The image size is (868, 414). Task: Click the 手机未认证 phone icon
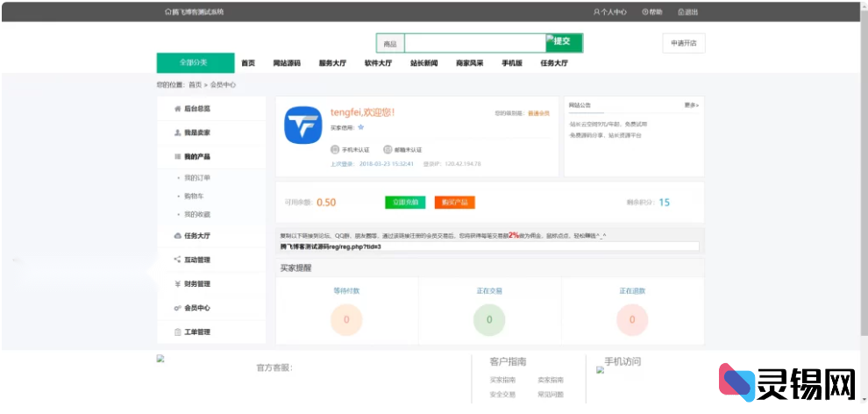click(x=334, y=149)
